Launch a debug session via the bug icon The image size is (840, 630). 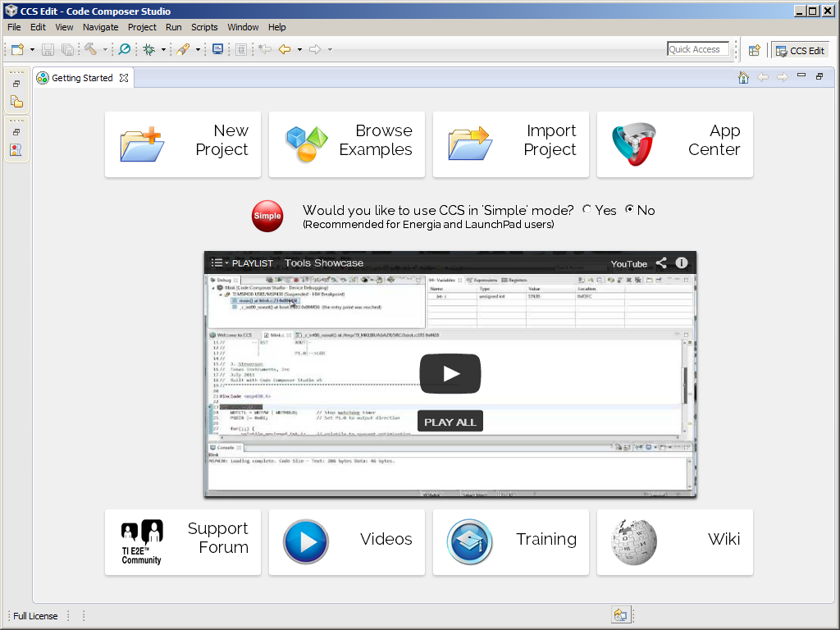[149, 49]
